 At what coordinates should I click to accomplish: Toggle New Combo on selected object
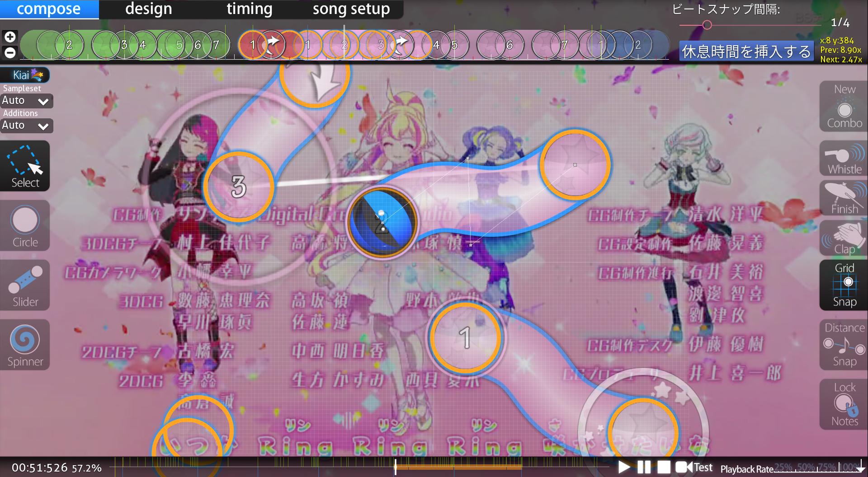click(x=844, y=107)
